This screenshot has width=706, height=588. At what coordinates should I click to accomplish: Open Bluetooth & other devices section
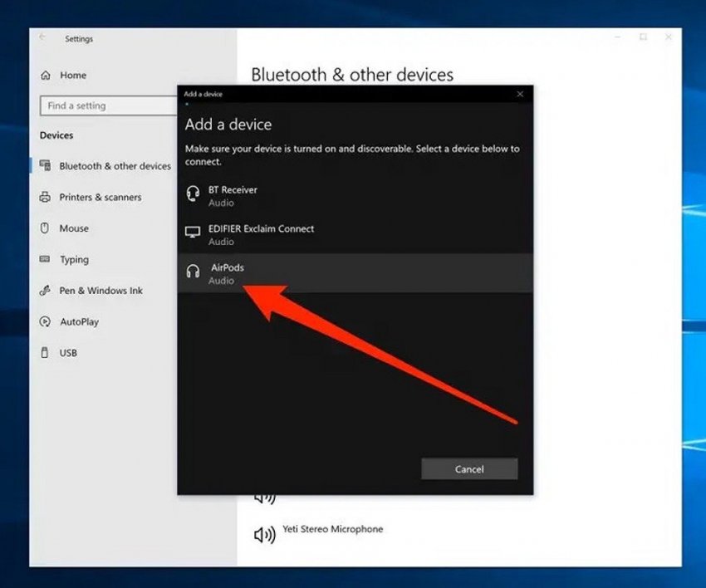115,166
